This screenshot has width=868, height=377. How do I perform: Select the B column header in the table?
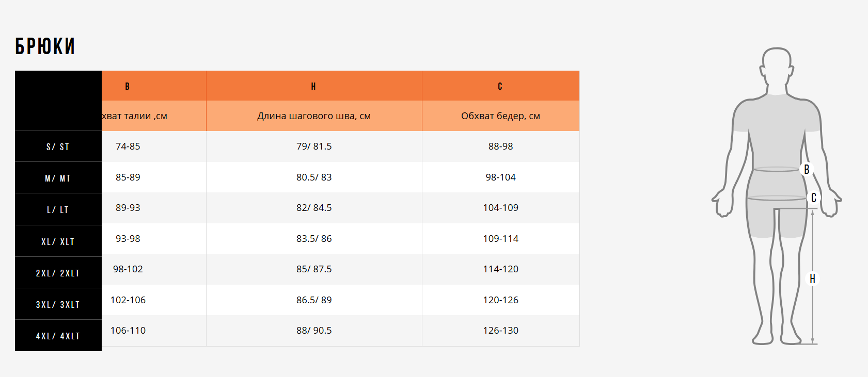tap(127, 86)
